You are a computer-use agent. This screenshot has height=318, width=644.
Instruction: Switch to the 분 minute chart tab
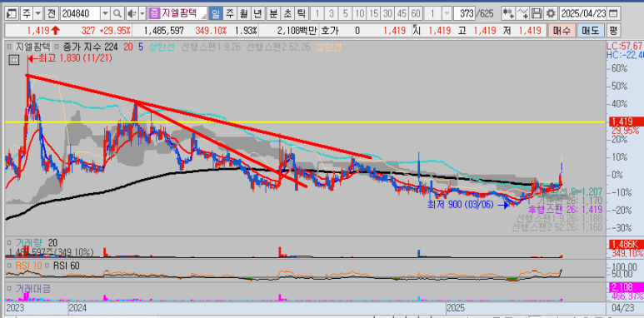point(272,13)
